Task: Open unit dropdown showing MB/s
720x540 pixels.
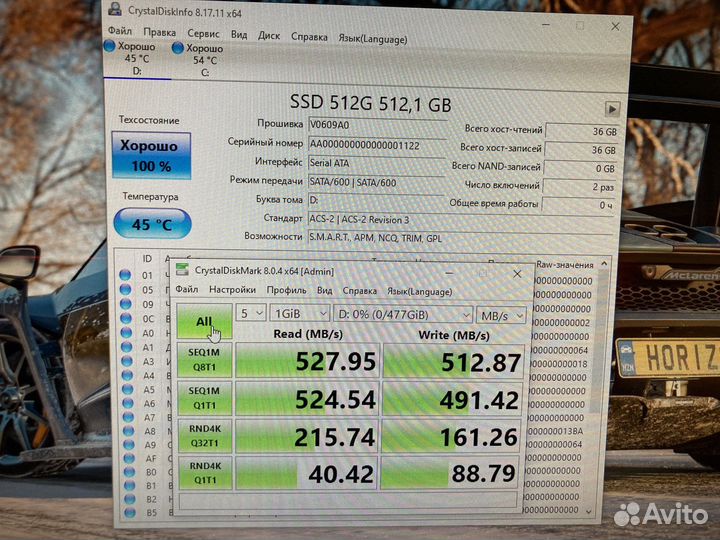Action: click(501, 316)
